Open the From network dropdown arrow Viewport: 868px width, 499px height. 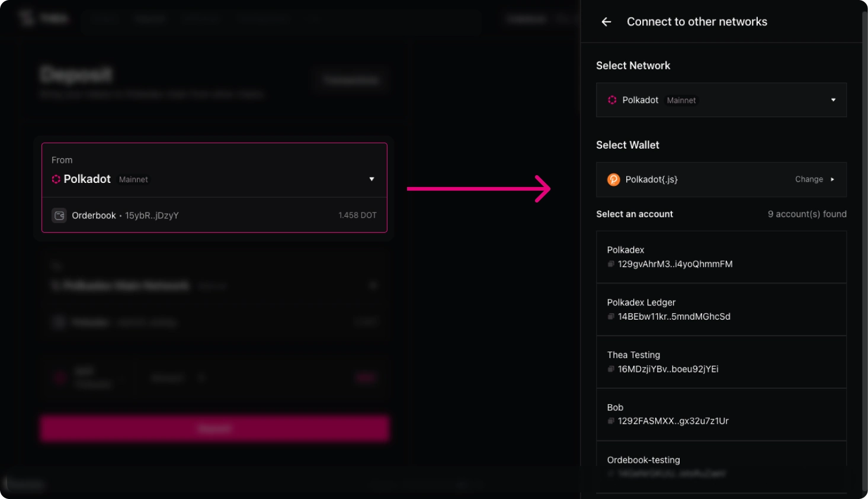(371, 179)
